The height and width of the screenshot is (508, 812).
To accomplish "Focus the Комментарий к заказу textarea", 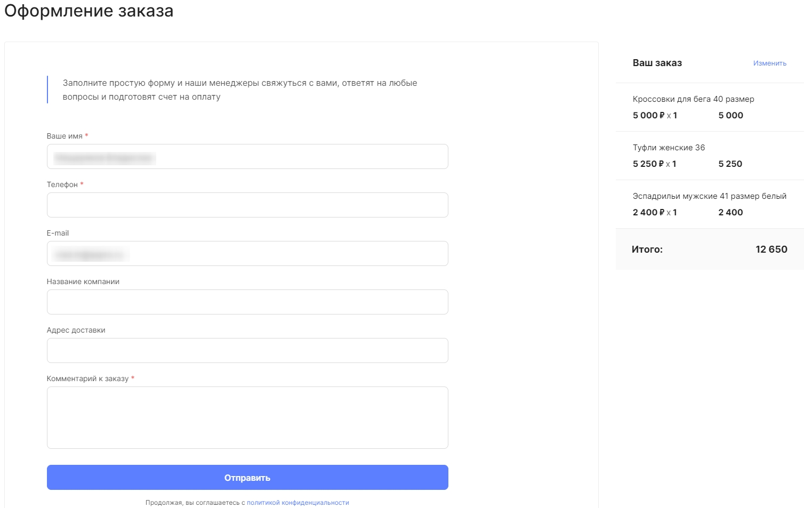I will [247, 418].
